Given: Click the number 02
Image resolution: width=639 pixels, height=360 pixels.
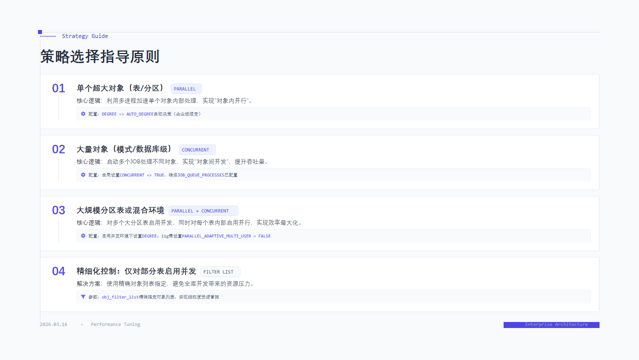Looking at the screenshot, I should [58, 149].
